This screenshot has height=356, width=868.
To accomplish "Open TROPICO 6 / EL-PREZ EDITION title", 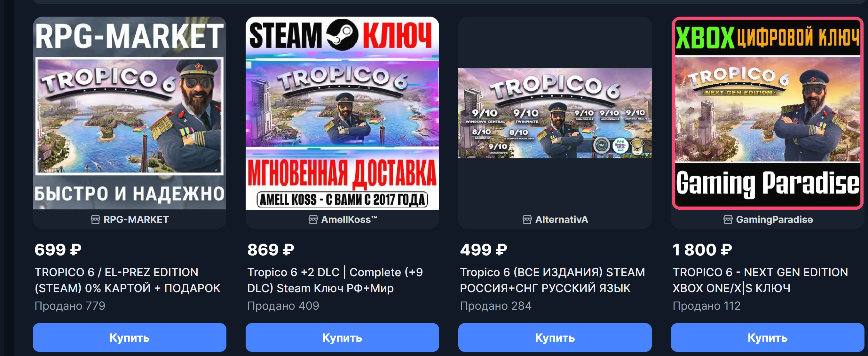I will [x=128, y=280].
